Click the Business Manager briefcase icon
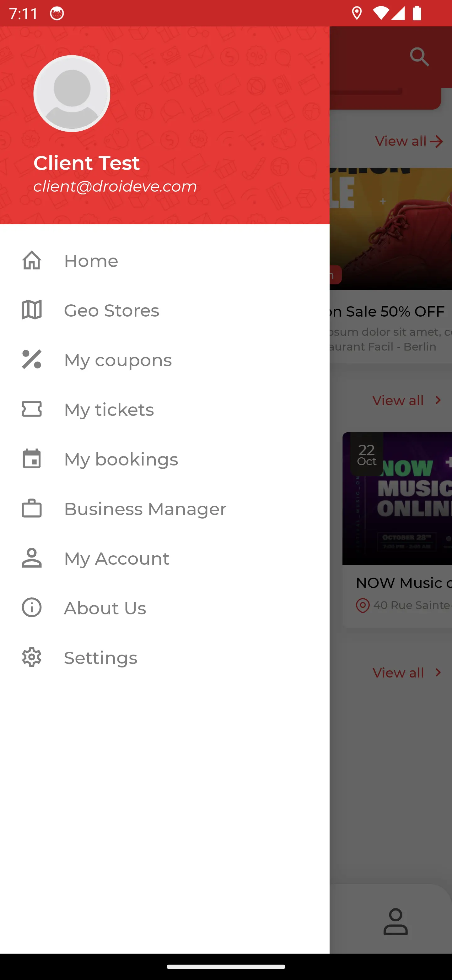 tap(32, 508)
